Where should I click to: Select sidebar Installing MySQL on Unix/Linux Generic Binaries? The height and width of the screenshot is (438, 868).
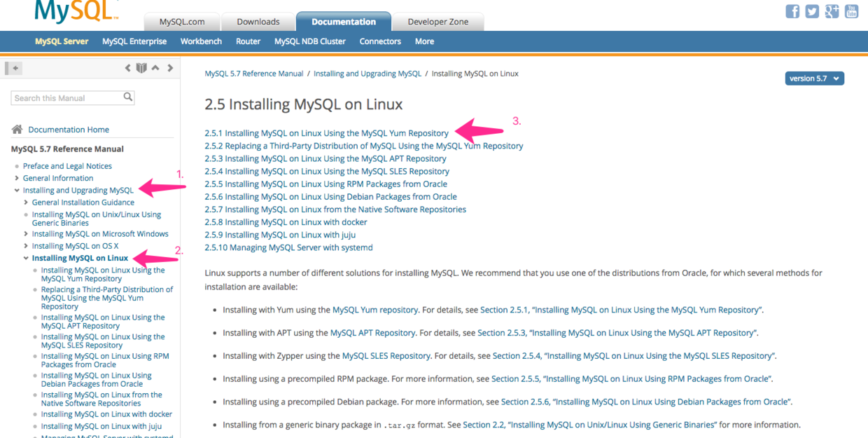click(x=97, y=219)
